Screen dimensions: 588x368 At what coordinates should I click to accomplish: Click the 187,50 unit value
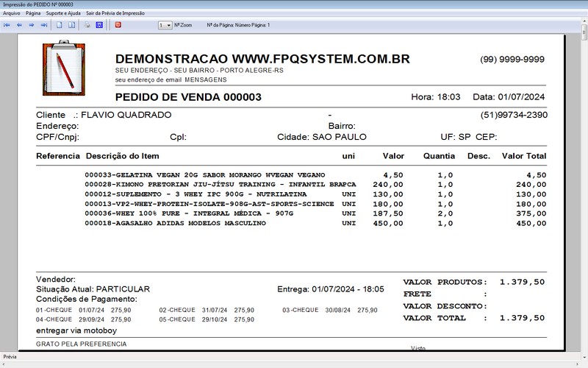388,213
